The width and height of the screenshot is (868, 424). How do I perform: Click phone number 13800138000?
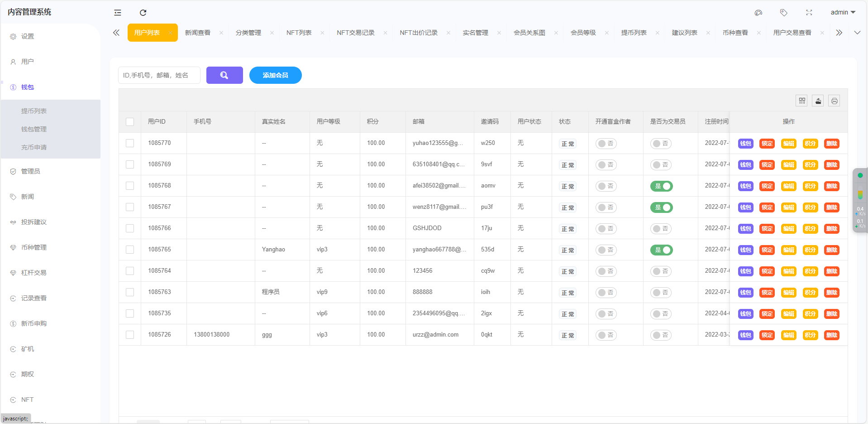[212, 335]
